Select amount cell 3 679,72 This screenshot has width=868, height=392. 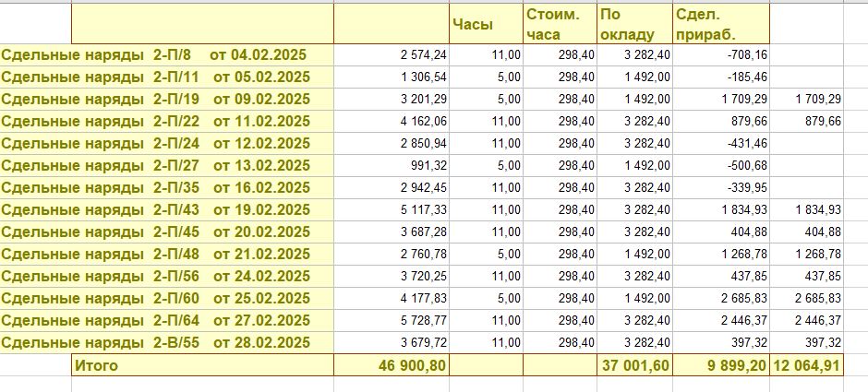click(392, 343)
